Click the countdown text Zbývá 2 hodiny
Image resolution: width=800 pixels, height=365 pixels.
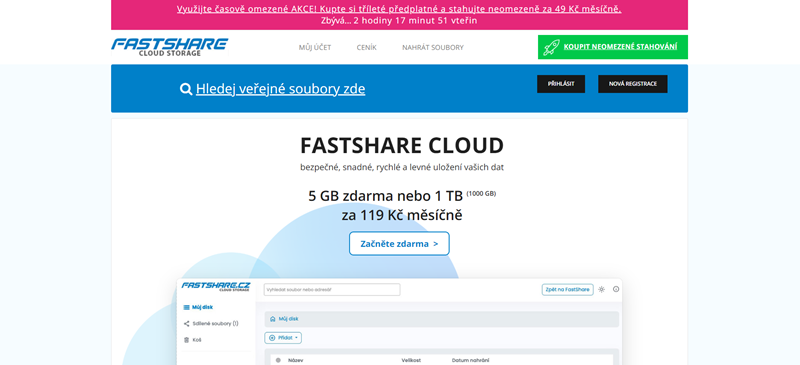(x=399, y=21)
